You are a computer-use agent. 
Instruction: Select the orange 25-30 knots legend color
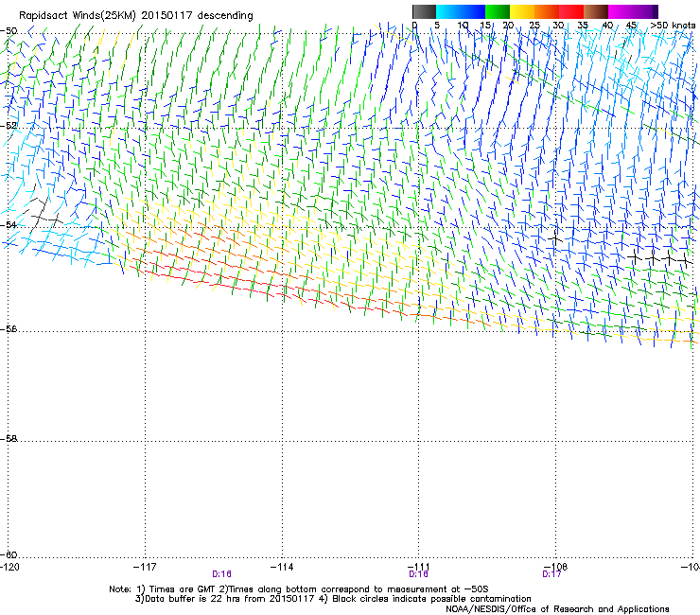547,11
